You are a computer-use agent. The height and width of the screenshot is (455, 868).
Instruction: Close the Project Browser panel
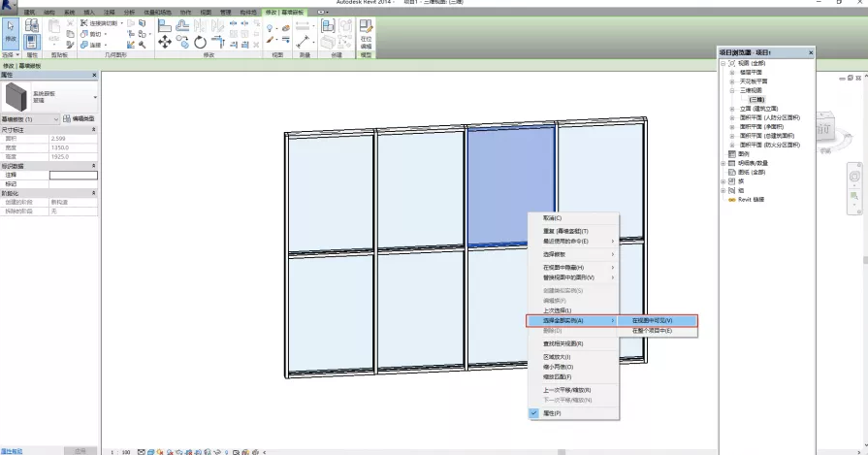(x=810, y=51)
